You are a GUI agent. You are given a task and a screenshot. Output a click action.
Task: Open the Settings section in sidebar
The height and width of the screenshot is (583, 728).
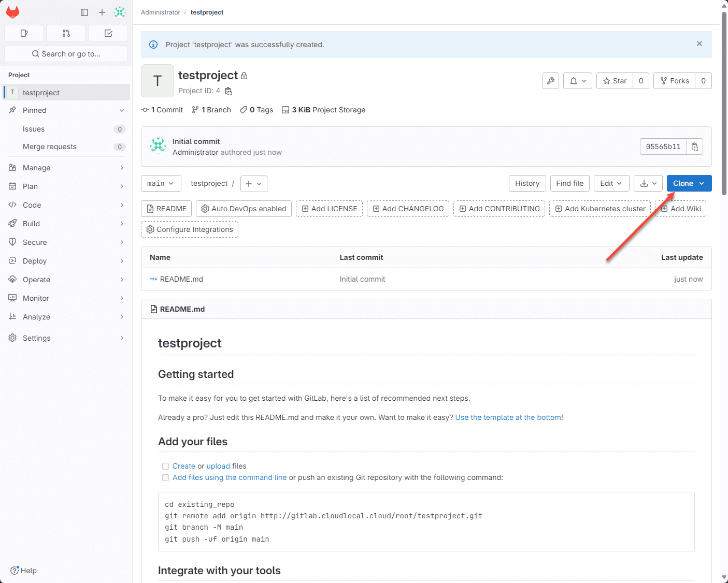pos(66,338)
